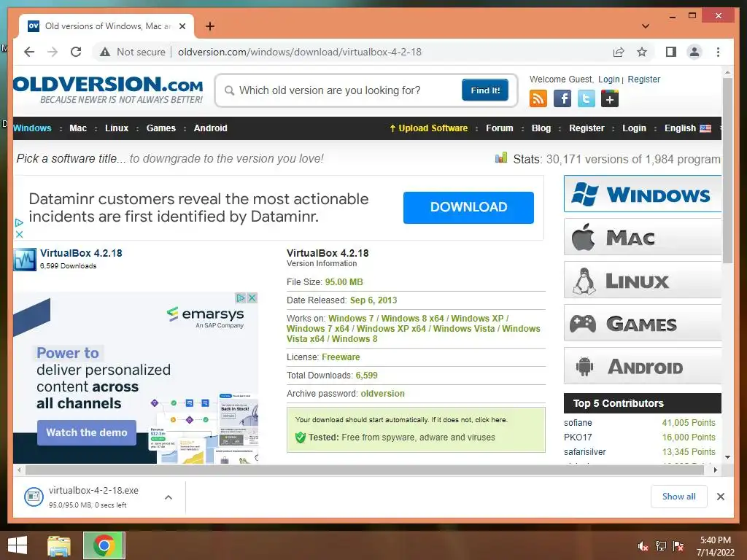Close the Dataminr ad with X
Screen dimensions: 747x560
19,234
